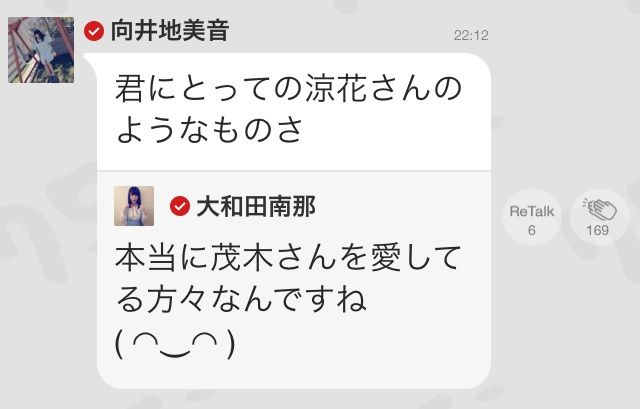Open 向井地美音's profile avatar
This screenshot has width=640, height=409.
pyautogui.click(x=41, y=50)
